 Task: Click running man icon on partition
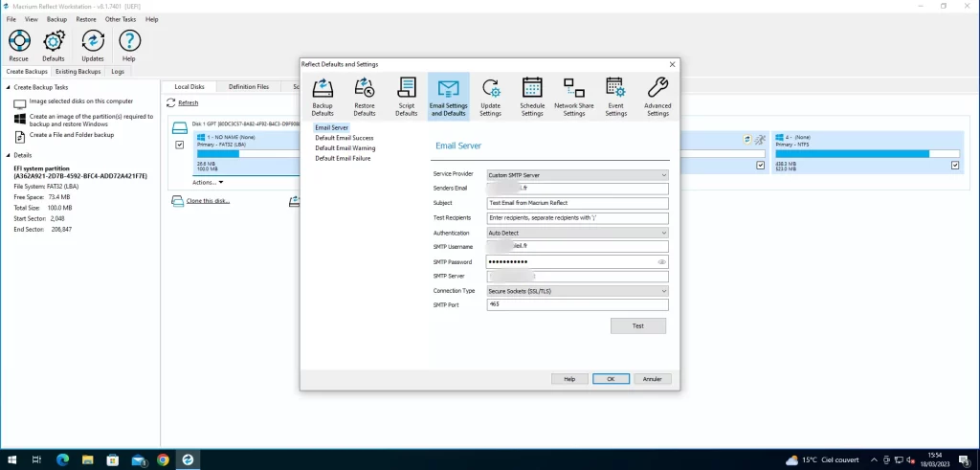[x=759, y=139]
